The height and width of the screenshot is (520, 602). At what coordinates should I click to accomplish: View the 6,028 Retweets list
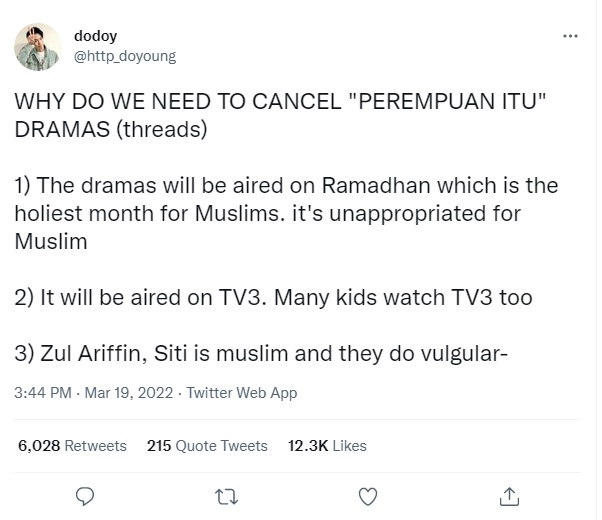(72, 445)
